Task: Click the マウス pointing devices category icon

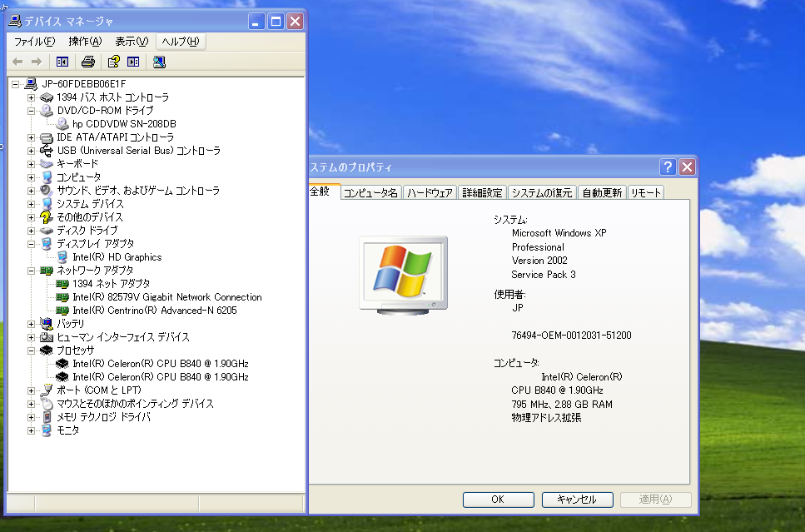Action: click(x=47, y=404)
